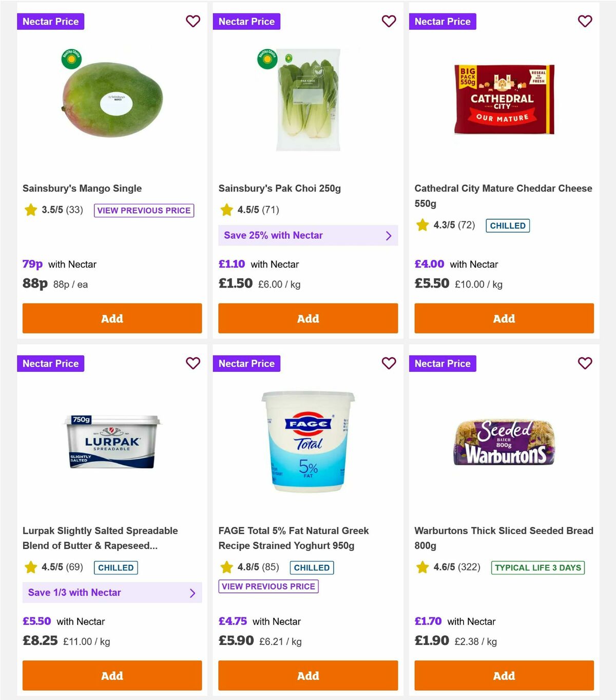Viewport: 616px width, 700px height.
Task: Open the TYPICAL LIFE 3 DAYS tag
Action: click(537, 567)
